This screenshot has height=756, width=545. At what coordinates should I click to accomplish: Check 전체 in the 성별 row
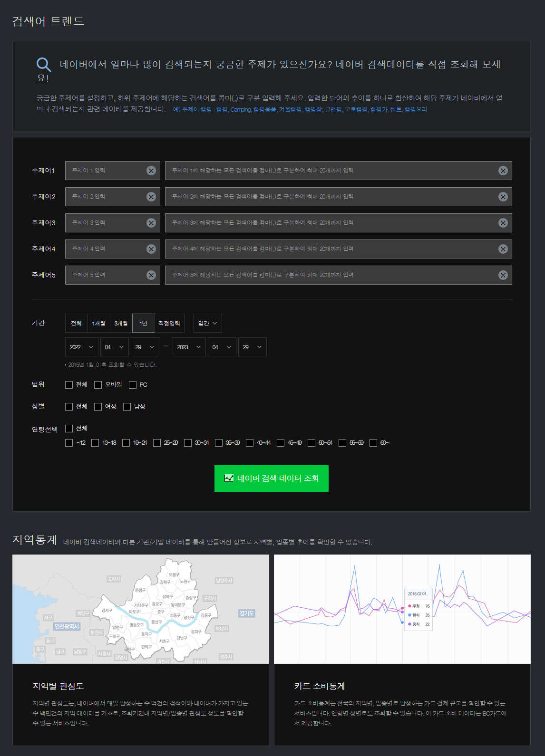pyautogui.click(x=69, y=407)
